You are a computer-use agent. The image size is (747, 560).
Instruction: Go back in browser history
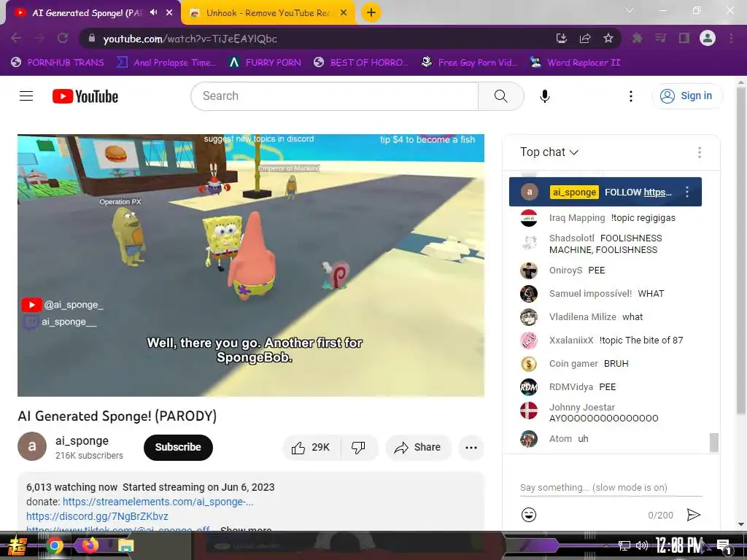tap(16, 38)
